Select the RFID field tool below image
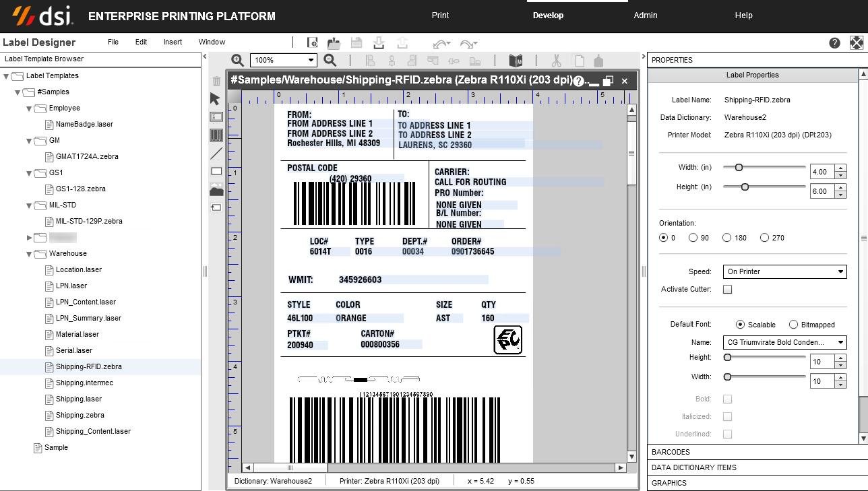Viewport: 868px width, 491px height. [216, 207]
